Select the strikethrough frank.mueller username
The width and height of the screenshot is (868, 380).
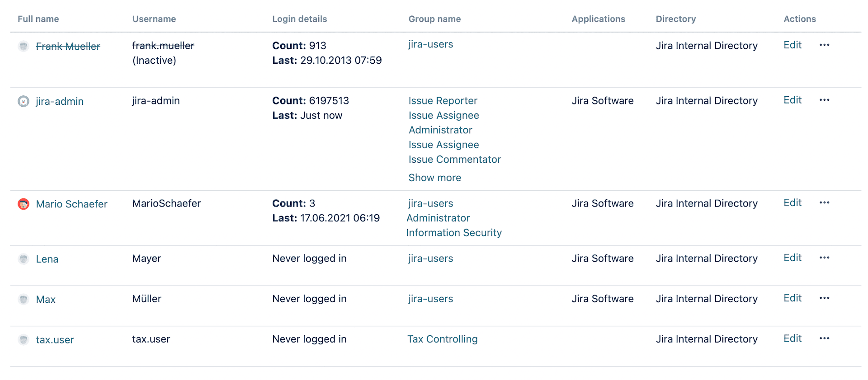163,46
